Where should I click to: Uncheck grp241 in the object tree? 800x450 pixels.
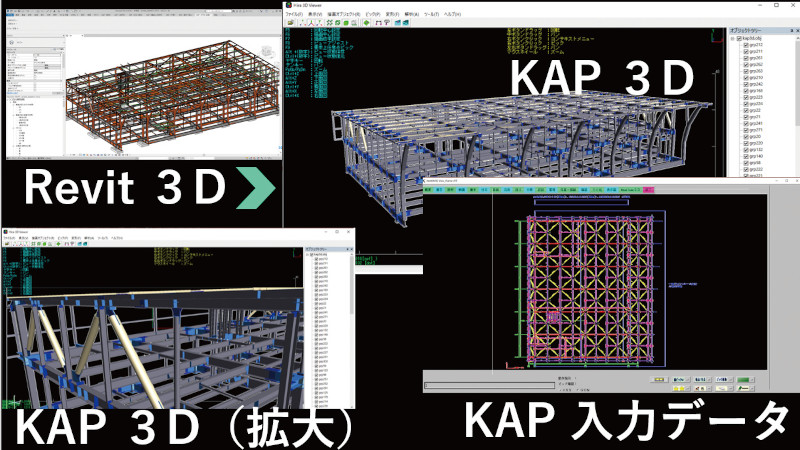[746, 123]
